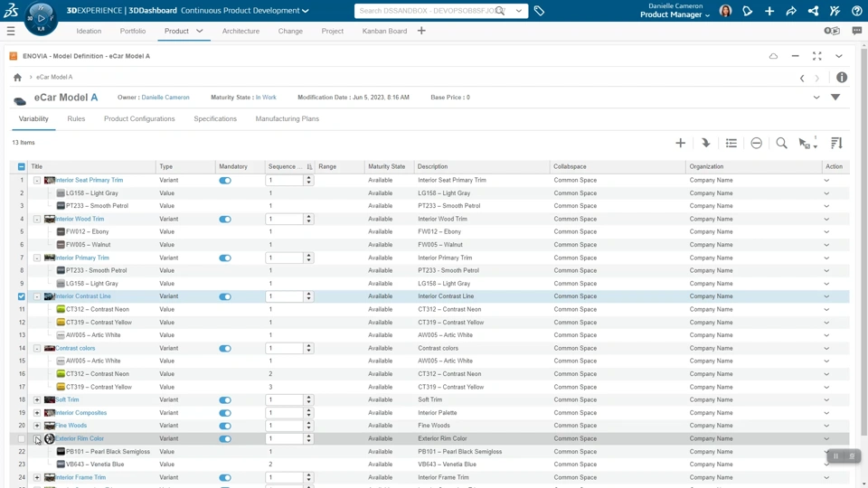Screen dimensions: 868x488
Task: Toggle Mandatory for Interior Wood Trim
Action: pos(225,219)
